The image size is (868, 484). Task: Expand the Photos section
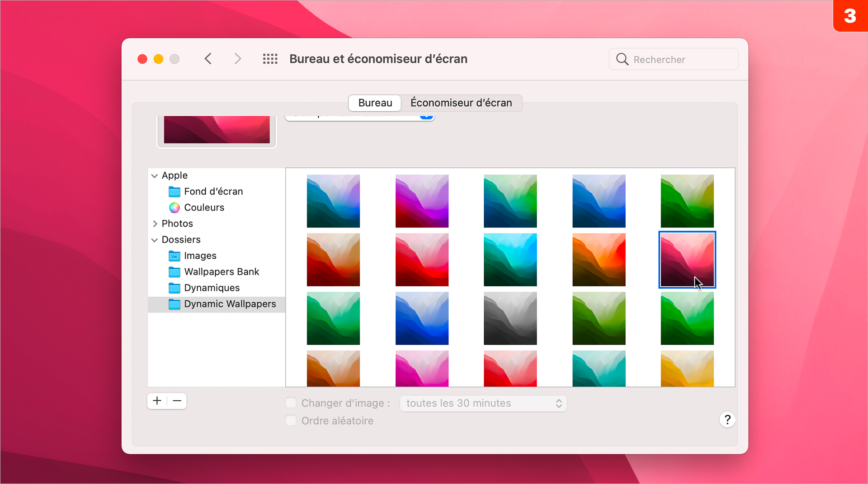click(155, 223)
